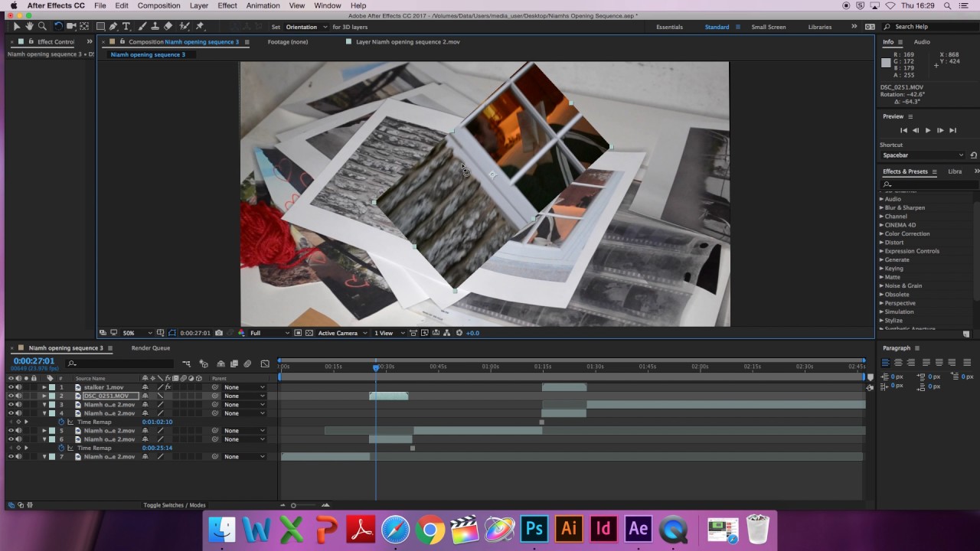Select the Pen tool
980x551 pixels.
tap(113, 26)
